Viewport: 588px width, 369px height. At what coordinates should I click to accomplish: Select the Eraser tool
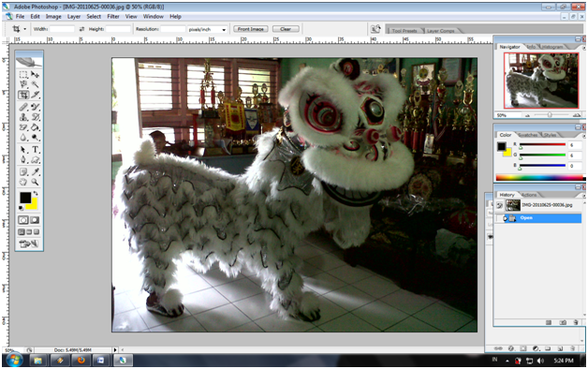click(23, 127)
